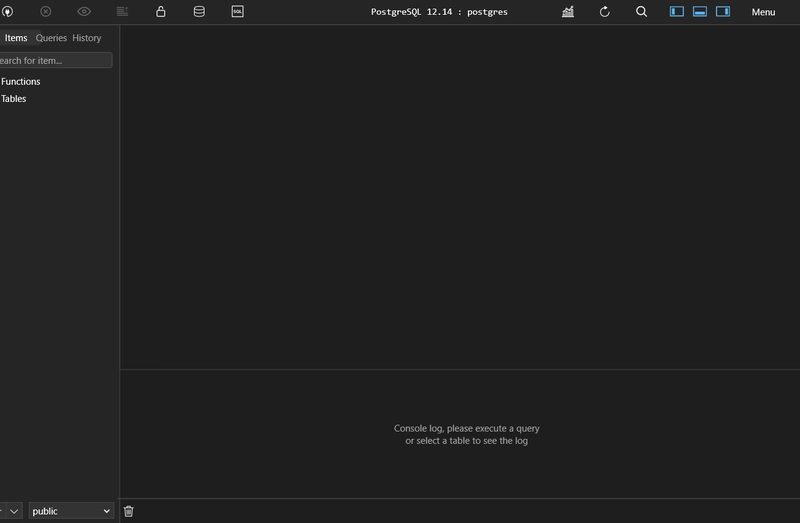
Task: Click the refresh circular arrow icon
Action: (605, 11)
